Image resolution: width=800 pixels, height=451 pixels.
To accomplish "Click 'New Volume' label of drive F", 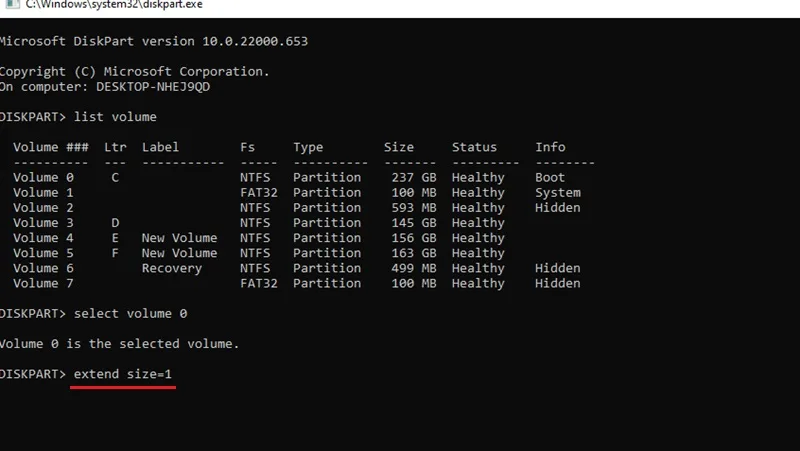I will 180,253.
